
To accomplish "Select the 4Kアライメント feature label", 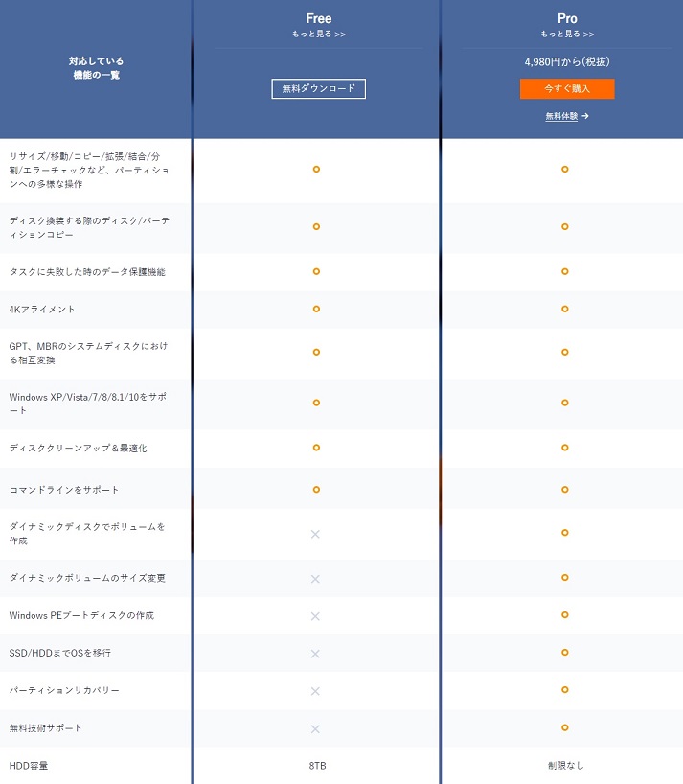I will click(42, 310).
